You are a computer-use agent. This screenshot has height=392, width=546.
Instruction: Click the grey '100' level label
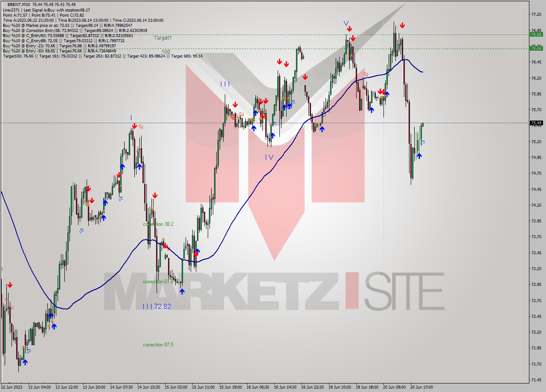[x=166, y=52]
